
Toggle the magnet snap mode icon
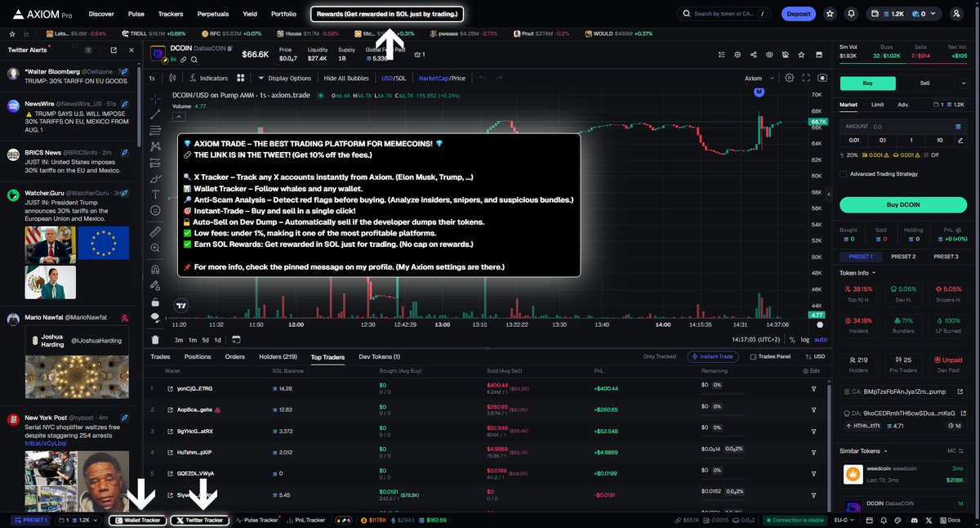(155, 269)
